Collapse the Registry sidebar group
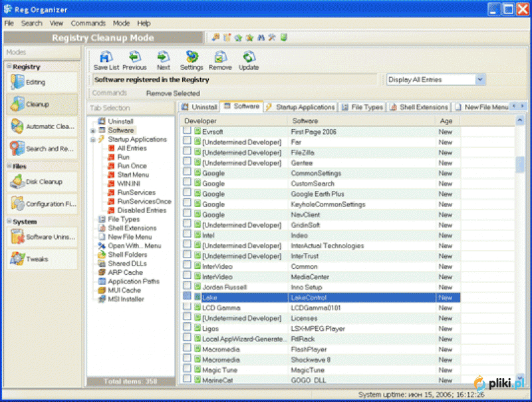This screenshot has width=532, height=402. click(9, 66)
